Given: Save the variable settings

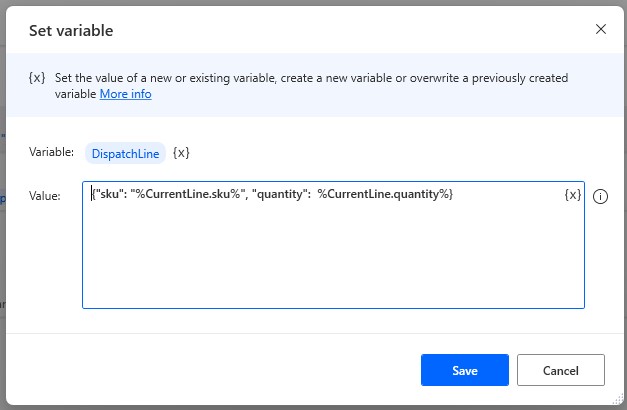Looking at the screenshot, I should click(465, 370).
